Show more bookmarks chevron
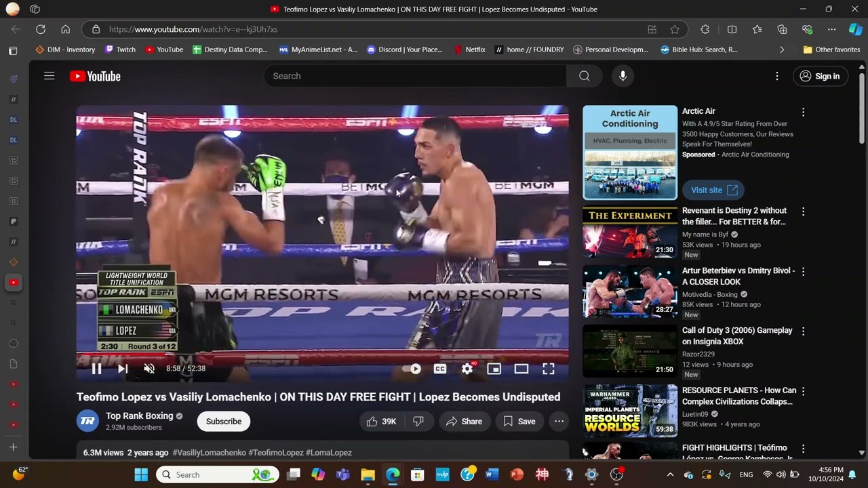Viewport: 868px width, 488px height. (782, 49)
